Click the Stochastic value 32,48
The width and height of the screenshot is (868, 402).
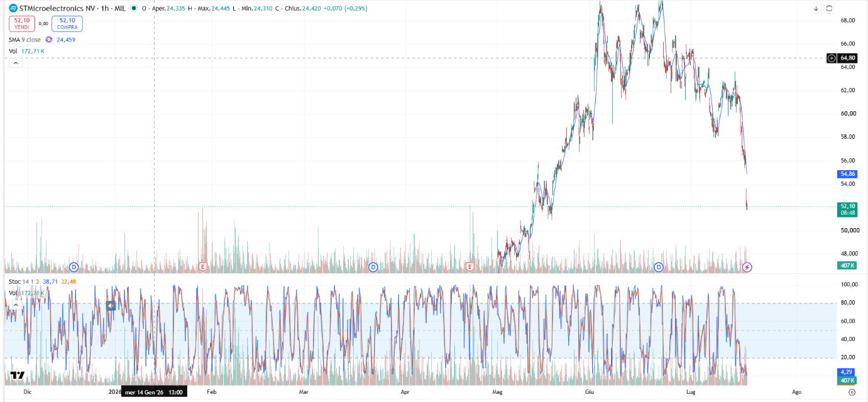tap(69, 282)
